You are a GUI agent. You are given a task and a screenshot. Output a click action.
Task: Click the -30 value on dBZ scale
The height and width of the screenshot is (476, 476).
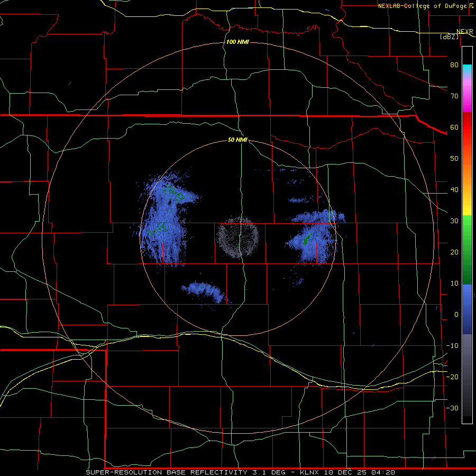(452, 408)
